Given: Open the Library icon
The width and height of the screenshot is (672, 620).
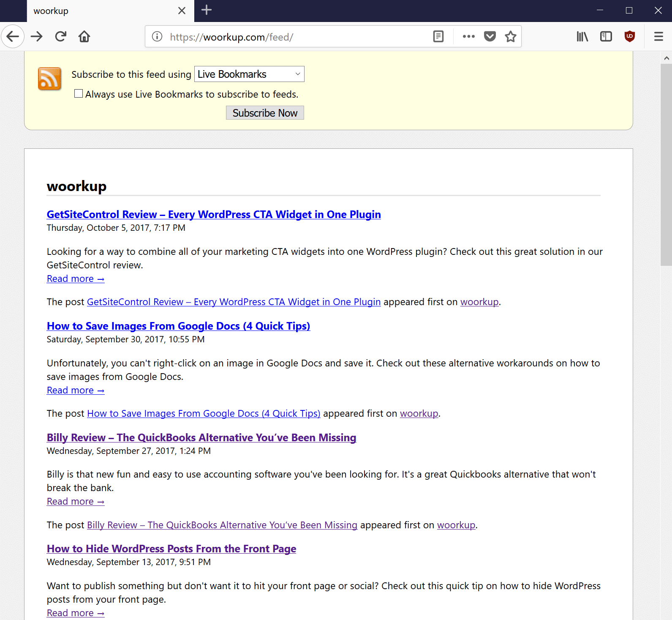Looking at the screenshot, I should (x=582, y=37).
